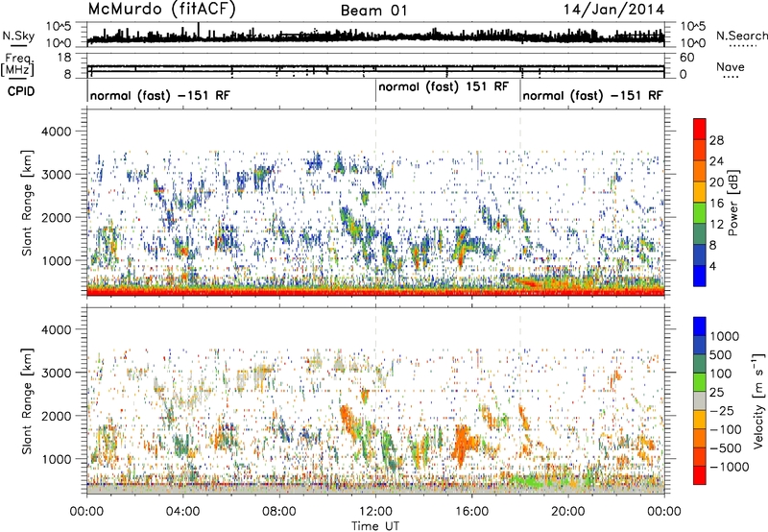Click the '28' tick on Power colorbar

(716, 140)
